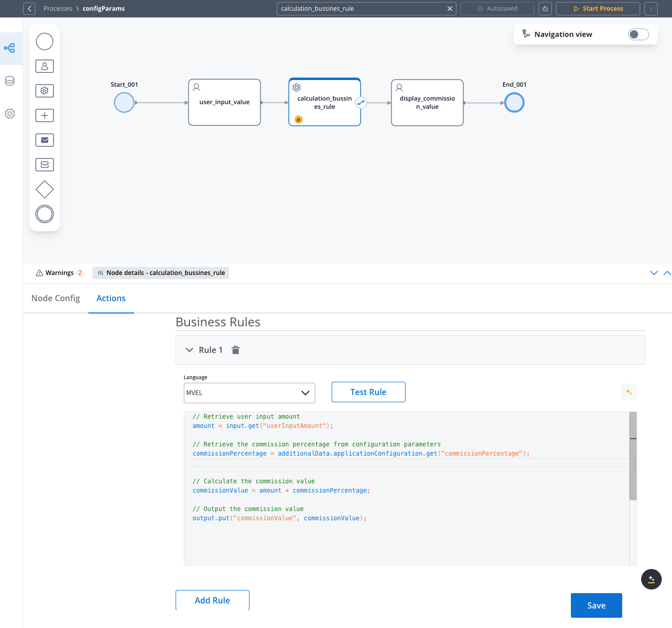The width and height of the screenshot is (672, 628).
Task: Open the settings gear in left sidebar
Action: coord(10,114)
